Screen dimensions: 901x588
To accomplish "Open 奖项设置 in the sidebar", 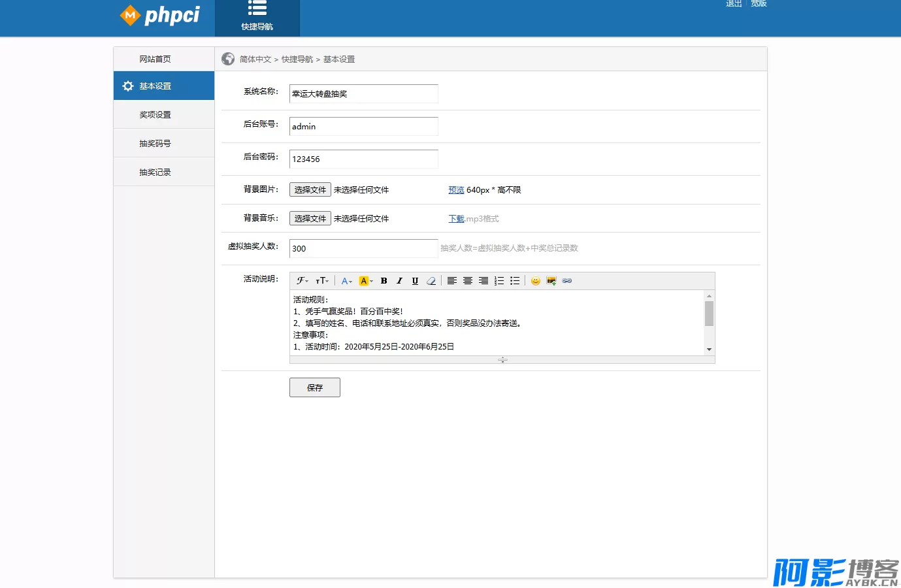I will 155,114.
